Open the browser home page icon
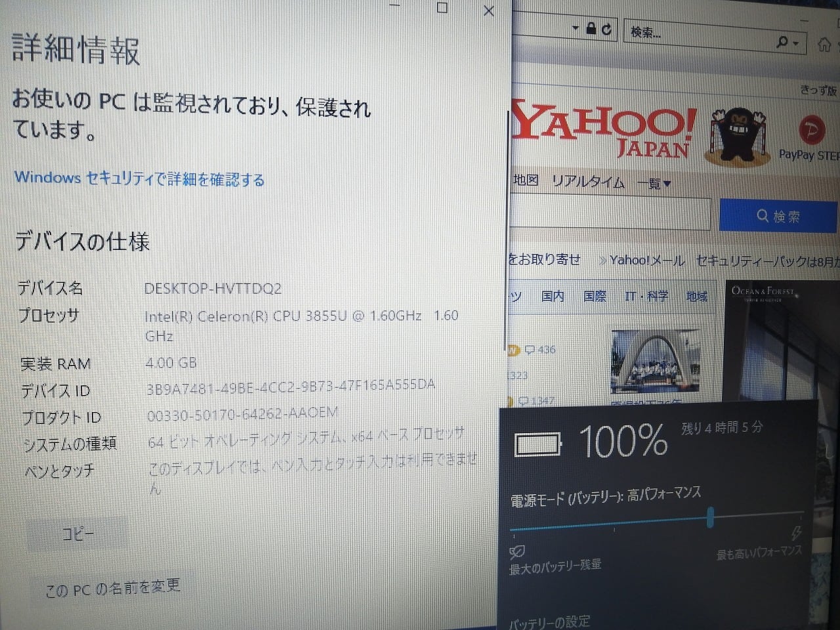Screen dimensions: 840x630 824,45
